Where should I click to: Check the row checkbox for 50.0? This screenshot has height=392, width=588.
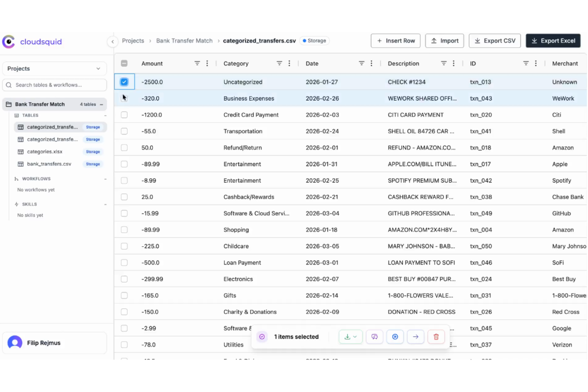click(x=124, y=148)
